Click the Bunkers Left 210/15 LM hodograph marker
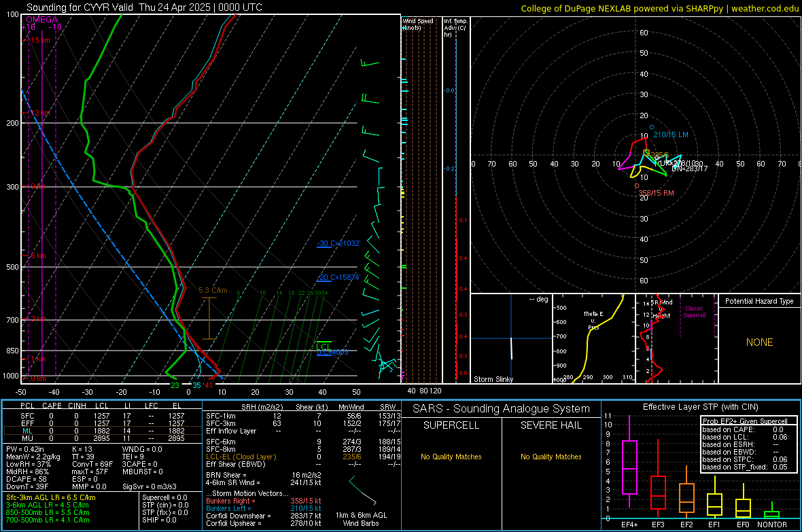This screenshot has width=802, height=532. point(652,127)
